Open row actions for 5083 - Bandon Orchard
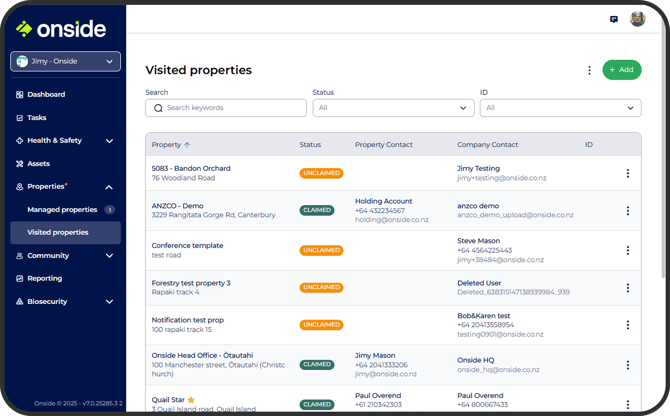The image size is (670, 416). pyautogui.click(x=627, y=173)
